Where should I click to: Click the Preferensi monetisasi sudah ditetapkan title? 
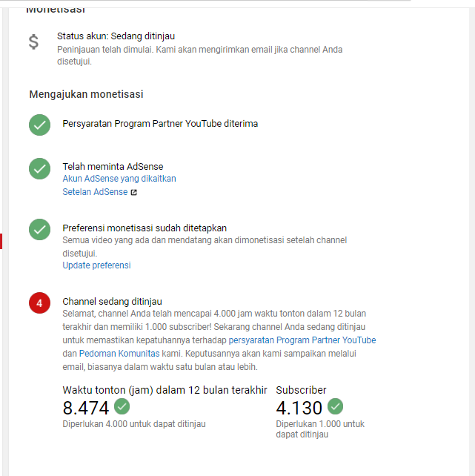coord(145,228)
